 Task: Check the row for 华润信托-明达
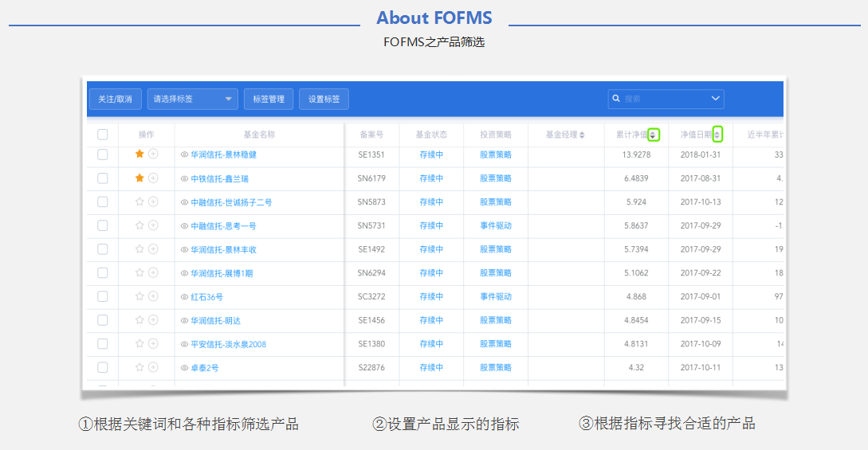[x=102, y=320]
